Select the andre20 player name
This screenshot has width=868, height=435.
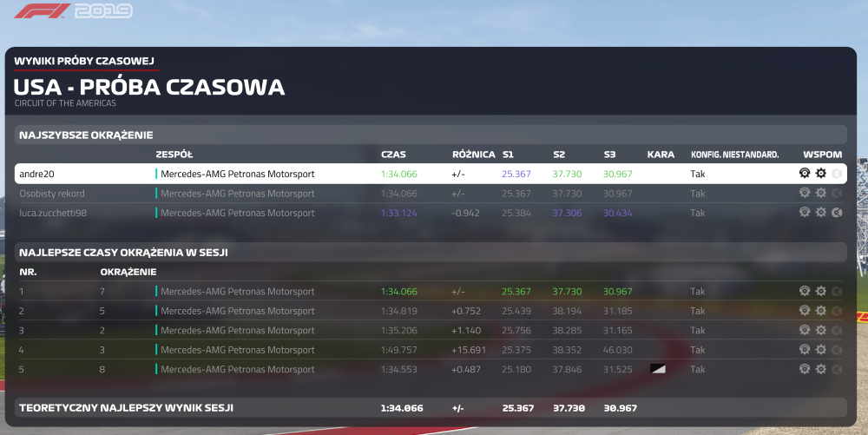point(36,174)
